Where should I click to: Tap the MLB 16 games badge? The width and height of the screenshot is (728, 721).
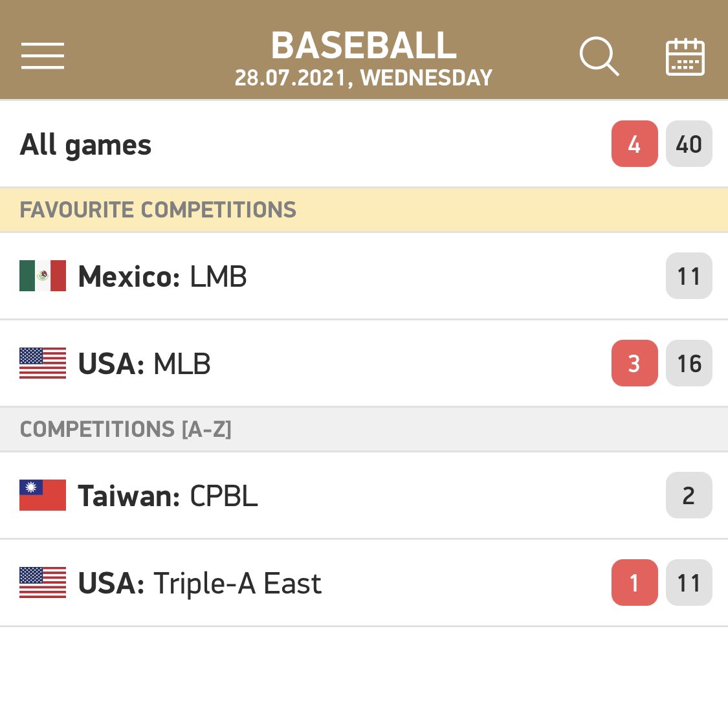pyautogui.click(x=689, y=364)
